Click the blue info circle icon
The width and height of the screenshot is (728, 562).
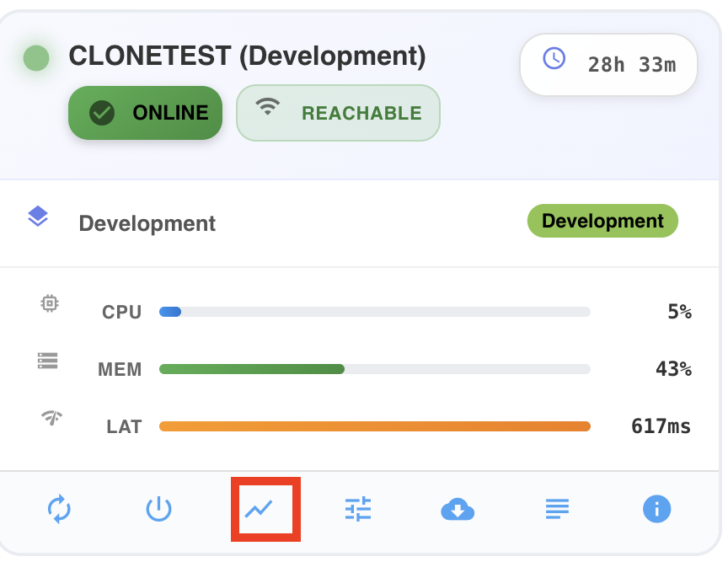coord(656,509)
